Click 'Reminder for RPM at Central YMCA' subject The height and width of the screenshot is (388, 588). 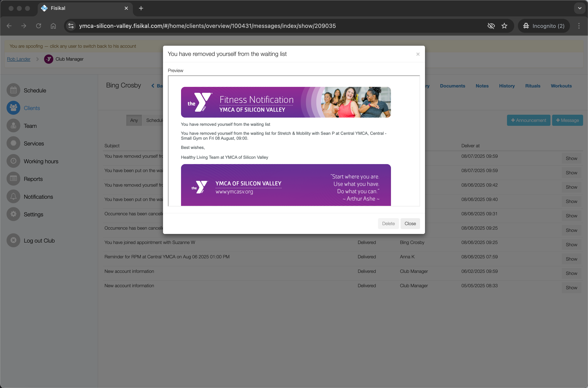[167, 257]
